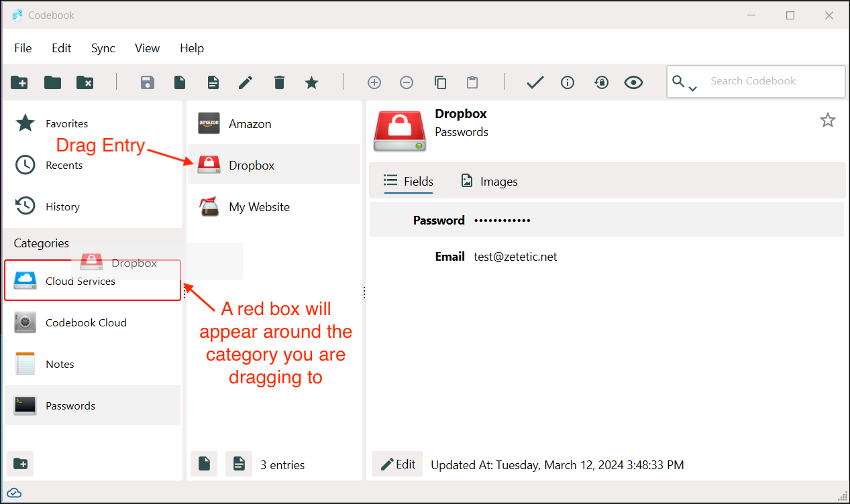
Task: Click the lock with arrow toolbar icon
Action: pyautogui.click(x=601, y=82)
